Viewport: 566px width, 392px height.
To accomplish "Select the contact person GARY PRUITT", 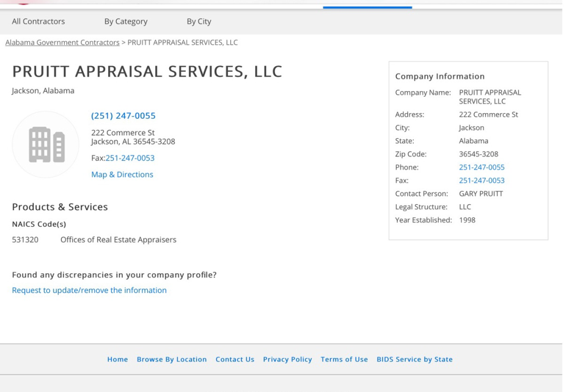I will point(481,193).
